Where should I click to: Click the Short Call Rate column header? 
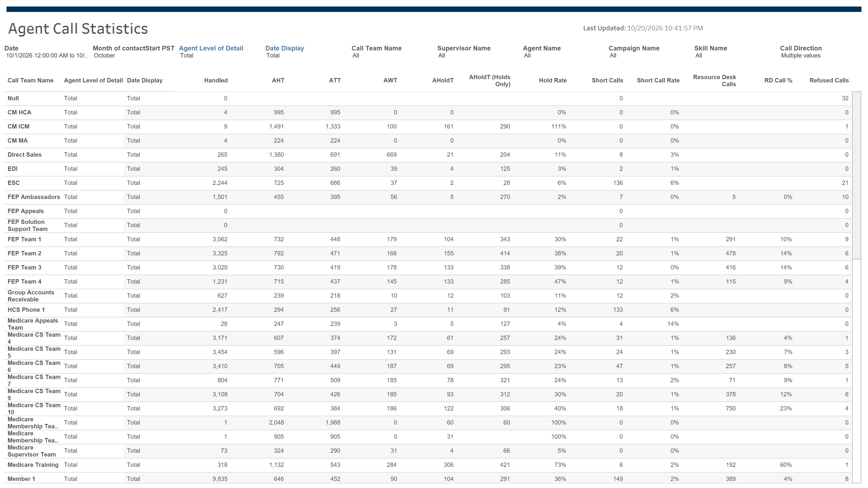658,81
